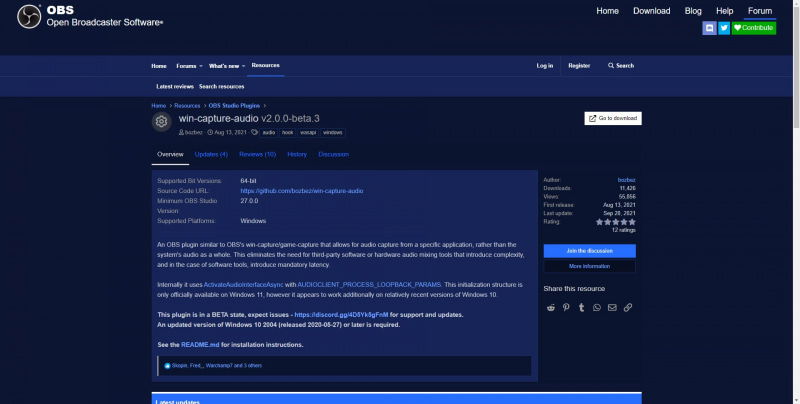Click the audio tag

point(268,133)
